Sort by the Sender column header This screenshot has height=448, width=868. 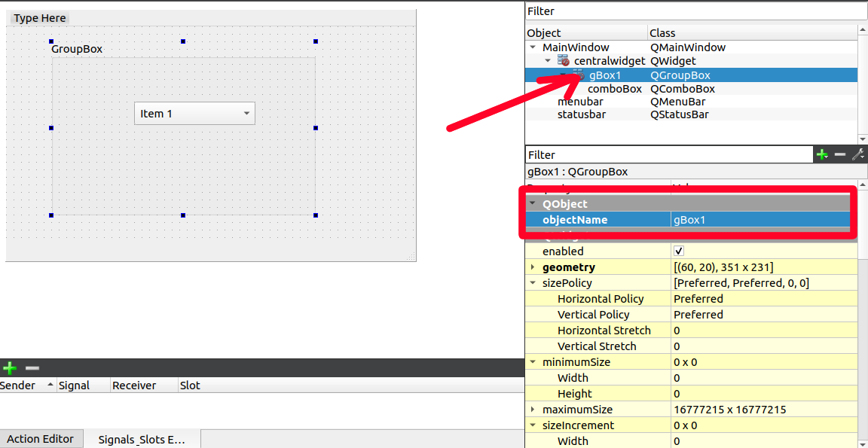[x=28, y=386]
